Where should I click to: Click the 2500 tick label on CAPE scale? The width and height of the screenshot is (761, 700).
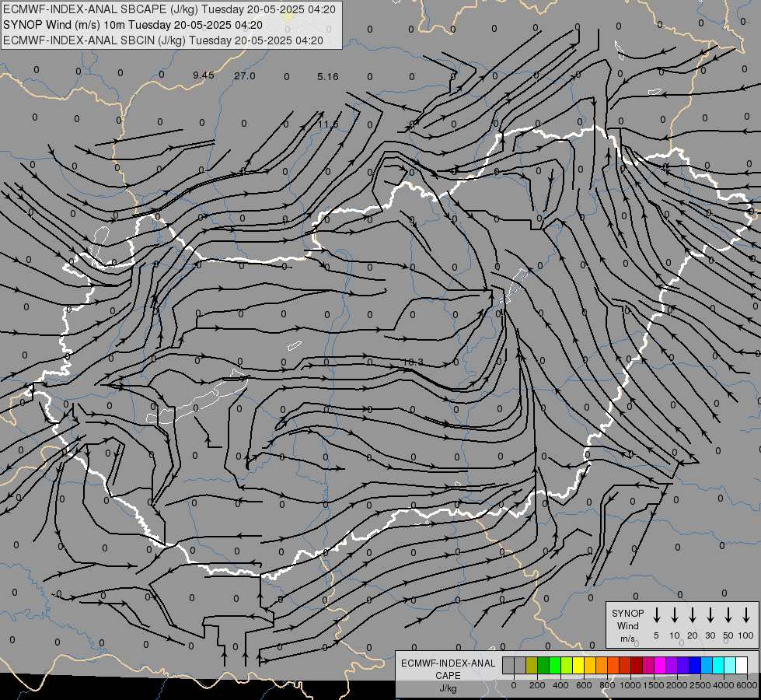pos(700,685)
